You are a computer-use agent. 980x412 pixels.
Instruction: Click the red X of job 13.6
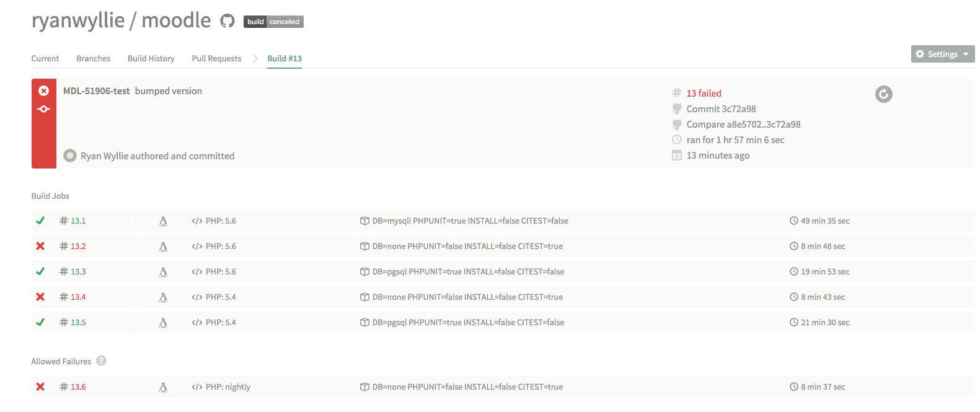40,387
